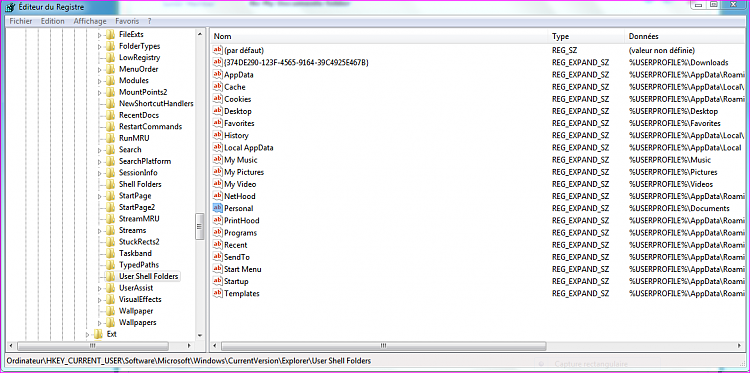Click the tree pane's right scroll arrow
The image size is (750, 373).
(189, 345)
